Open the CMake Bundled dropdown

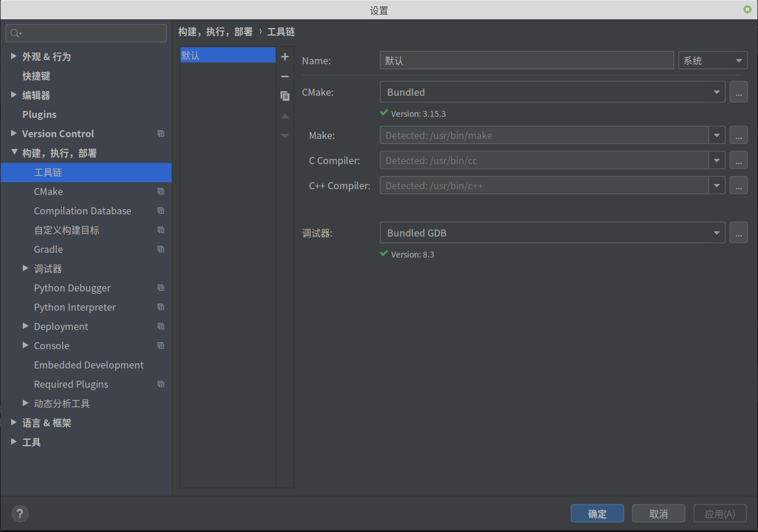(552, 92)
